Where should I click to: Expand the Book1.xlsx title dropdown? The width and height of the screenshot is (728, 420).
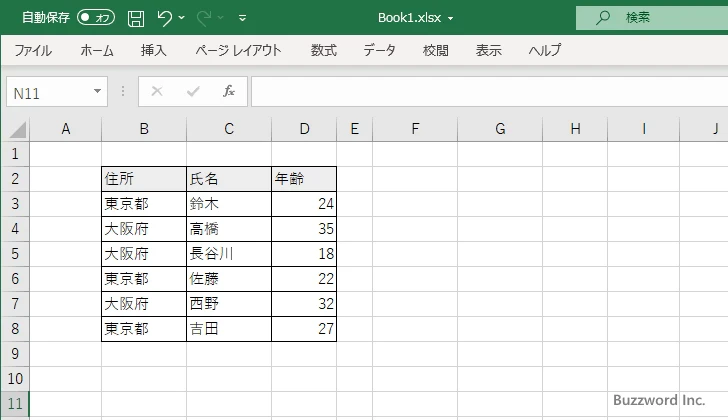coord(450,19)
